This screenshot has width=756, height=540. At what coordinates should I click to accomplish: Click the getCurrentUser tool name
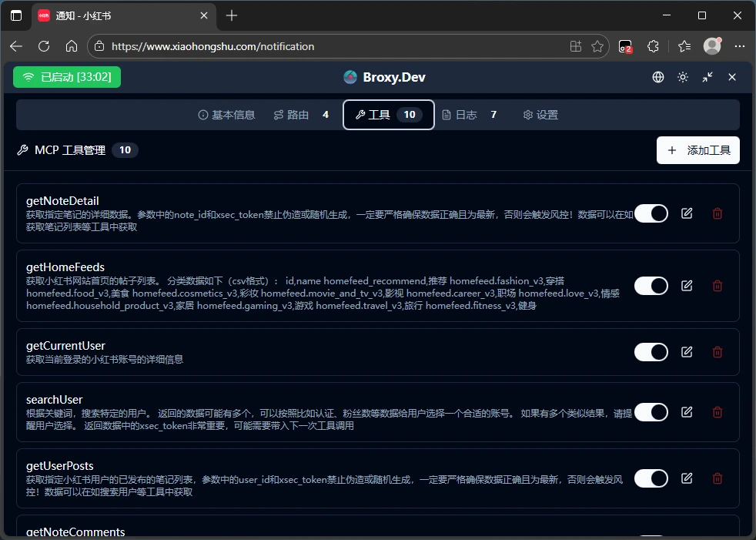(65, 346)
